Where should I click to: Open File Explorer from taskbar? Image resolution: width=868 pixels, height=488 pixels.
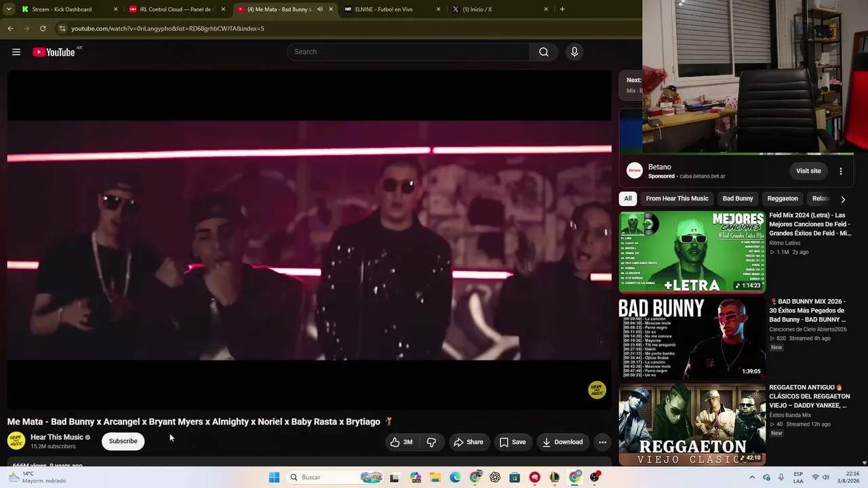[435, 477]
